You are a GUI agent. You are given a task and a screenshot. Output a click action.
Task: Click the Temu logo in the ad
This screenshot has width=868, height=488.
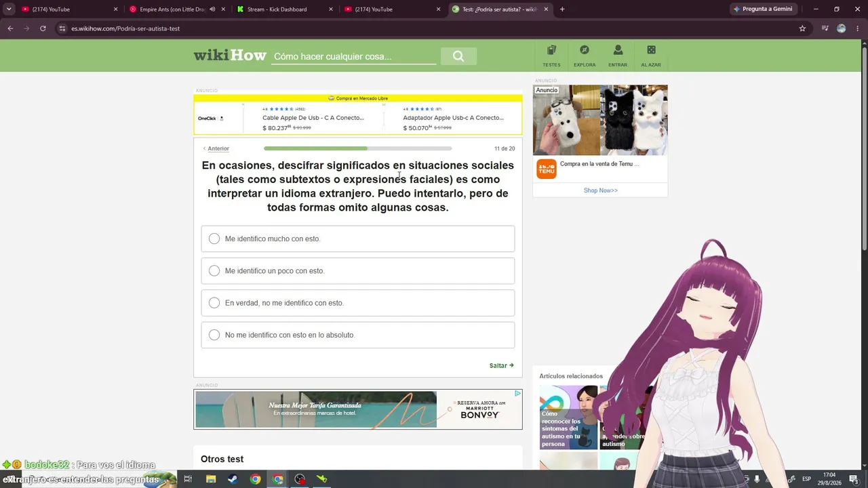(x=547, y=169)
